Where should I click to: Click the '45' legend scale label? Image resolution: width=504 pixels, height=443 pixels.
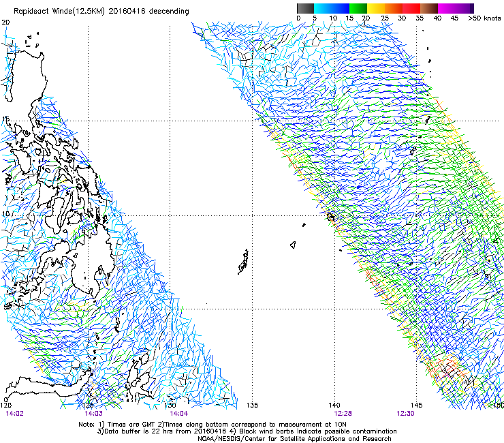[454, 18]
